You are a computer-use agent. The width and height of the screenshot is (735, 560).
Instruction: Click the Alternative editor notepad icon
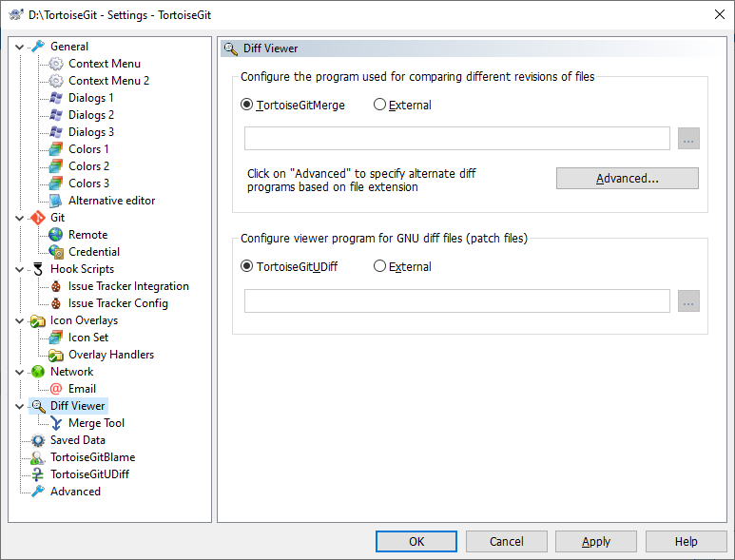click(x=56, y=201)
